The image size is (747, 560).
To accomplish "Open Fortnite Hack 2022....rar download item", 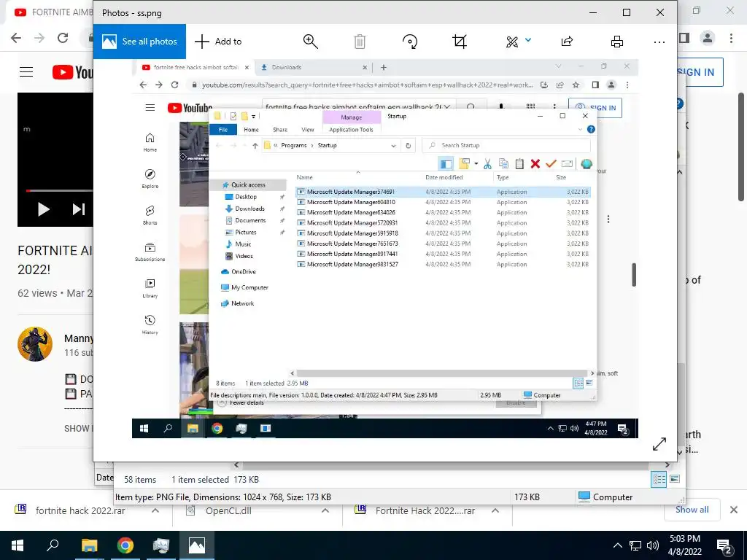I will pyautogui.click(x=425, y=510).
